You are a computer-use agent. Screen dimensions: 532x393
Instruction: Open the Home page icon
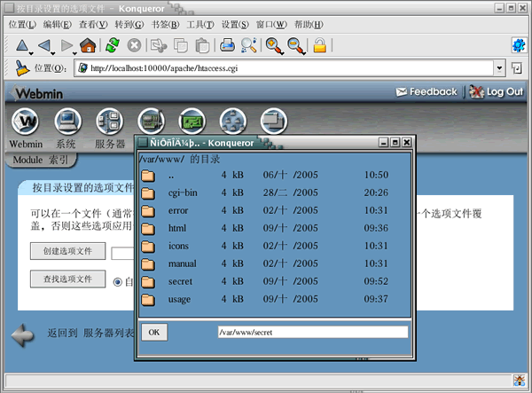88,45
